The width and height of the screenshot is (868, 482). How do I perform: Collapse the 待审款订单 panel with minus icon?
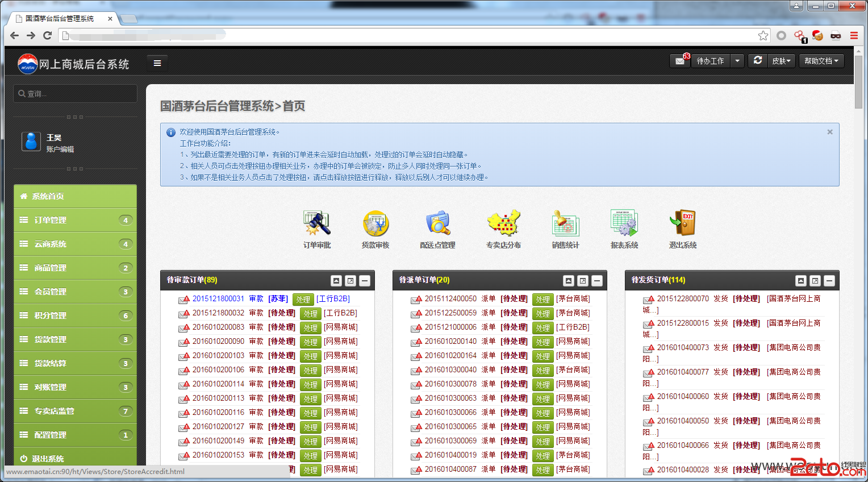[x=365, y=281]
